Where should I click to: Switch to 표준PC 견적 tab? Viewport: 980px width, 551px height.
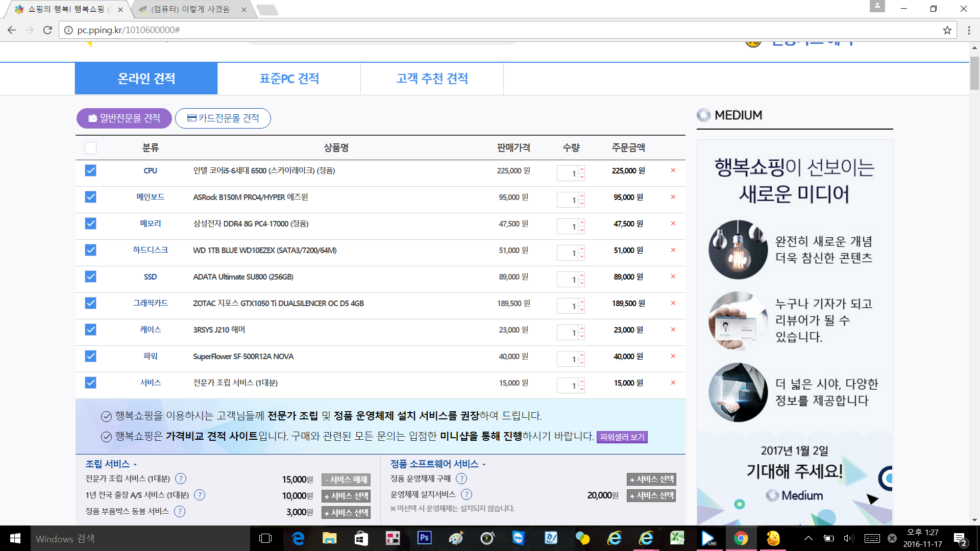point(289,79)
